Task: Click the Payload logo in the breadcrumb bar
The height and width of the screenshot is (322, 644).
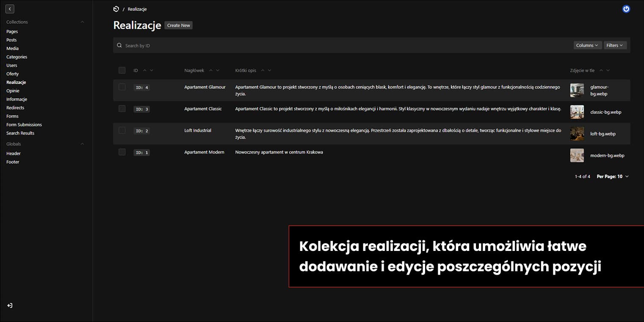Action: [116, 8]
